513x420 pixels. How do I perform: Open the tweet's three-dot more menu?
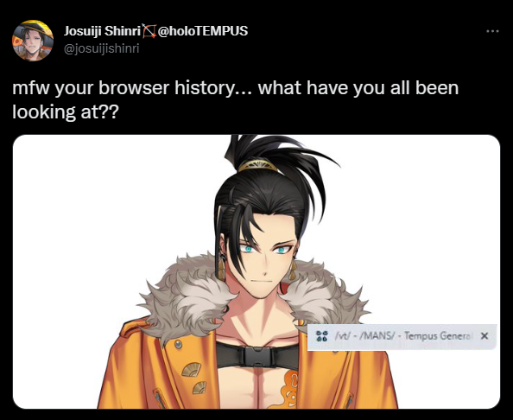click(x=492, y=31)
